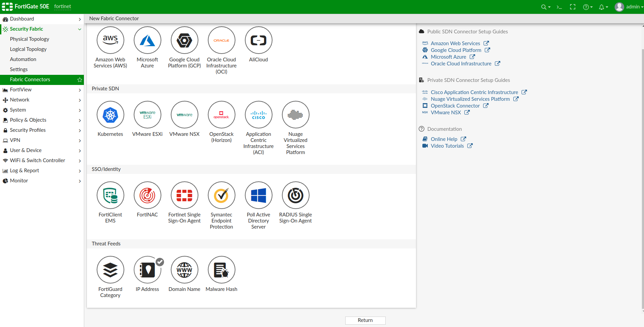Collapse the Security Fabric menu
Screen dimensions: 644x327
click(42, 29)
